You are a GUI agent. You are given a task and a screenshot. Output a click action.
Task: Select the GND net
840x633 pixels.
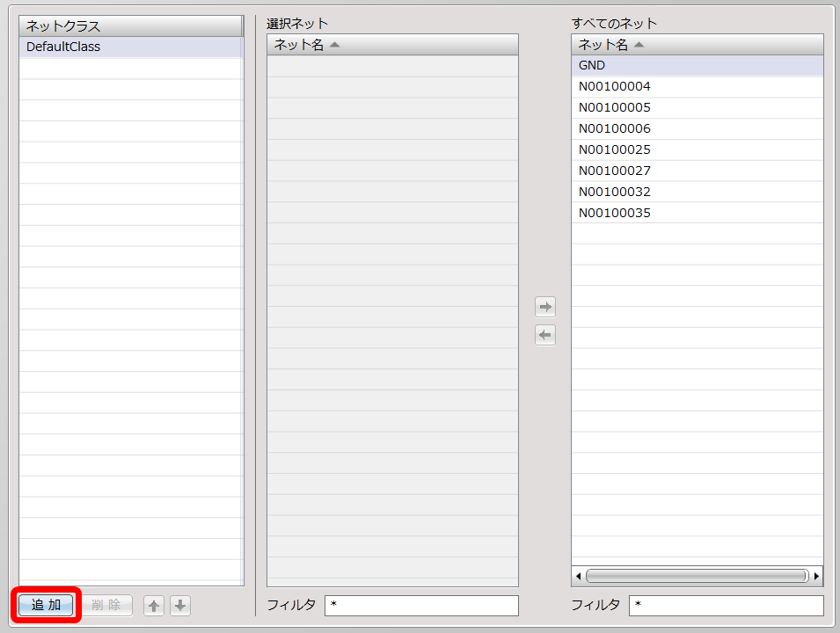(x=592, y=66)
